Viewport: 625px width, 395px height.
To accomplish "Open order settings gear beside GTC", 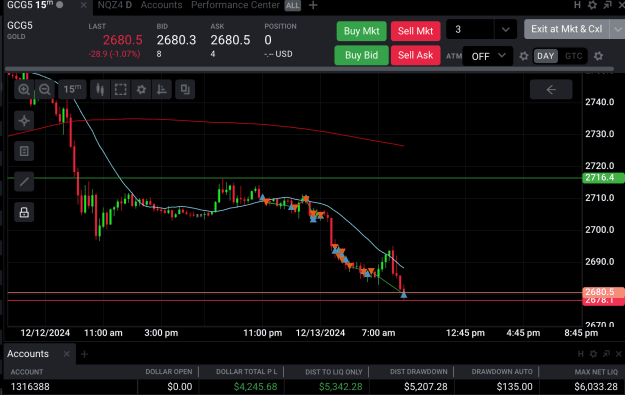I will coord(598,56).
